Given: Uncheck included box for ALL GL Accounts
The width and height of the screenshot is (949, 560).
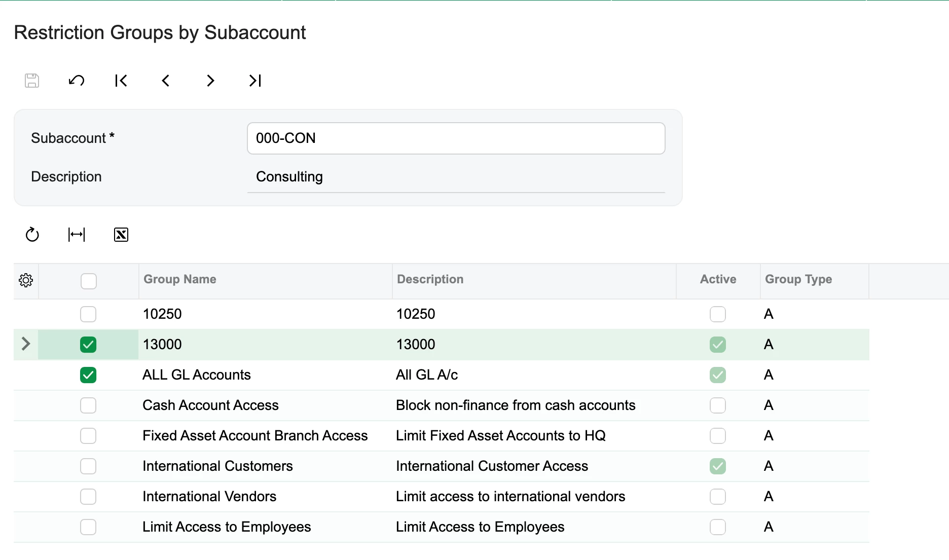Looking at the screenshot, I should tap(88, 375).
